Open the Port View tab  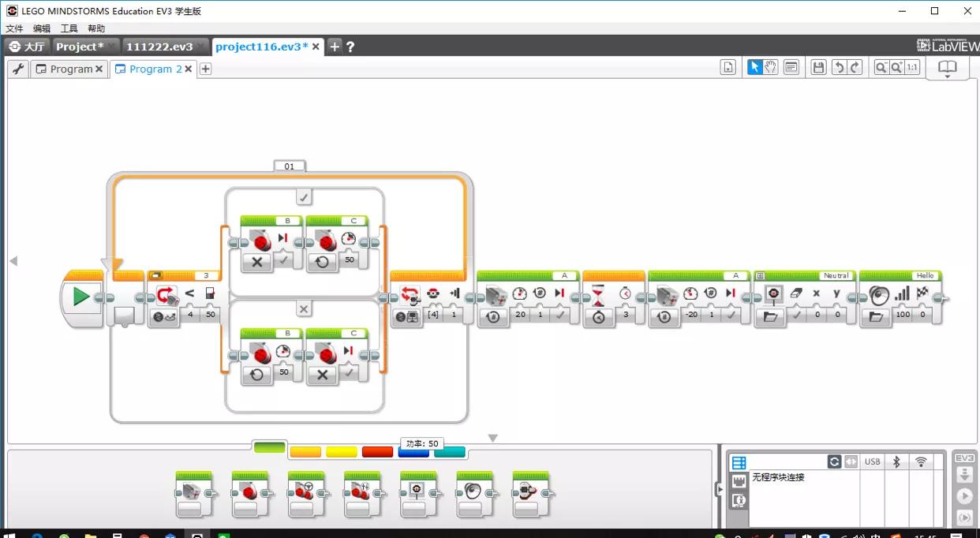[x=739, y=481]
